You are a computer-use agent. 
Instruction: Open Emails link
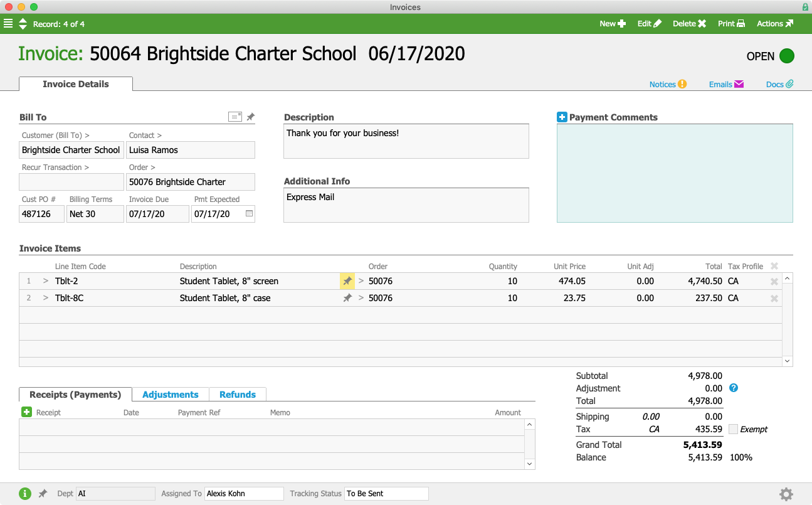point(726,84)
